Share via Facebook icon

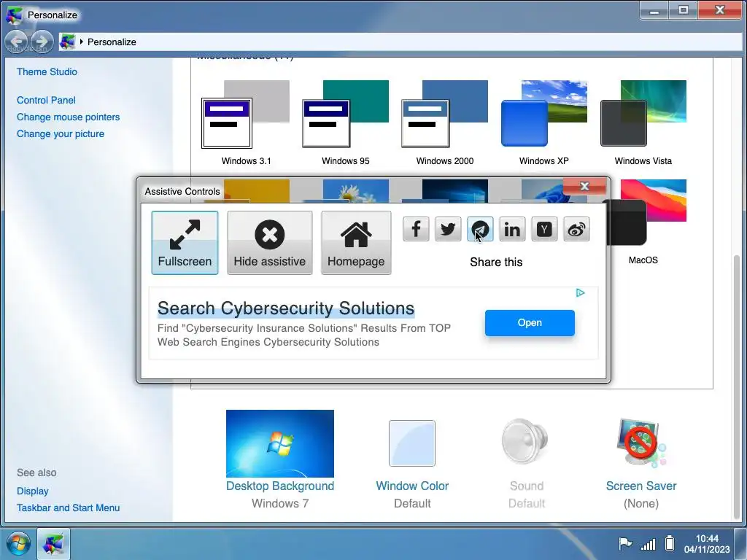click(416, 229)
